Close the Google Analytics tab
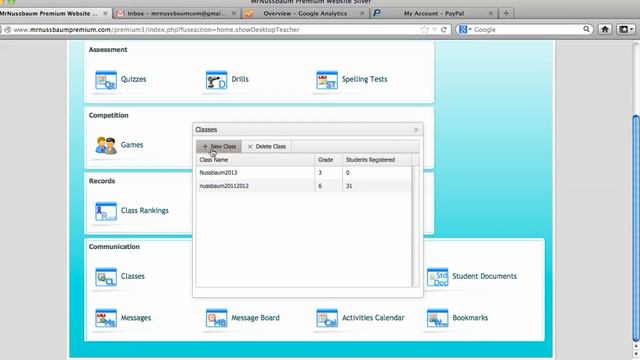The image size is (640, 360). click(x=362, y=13)
